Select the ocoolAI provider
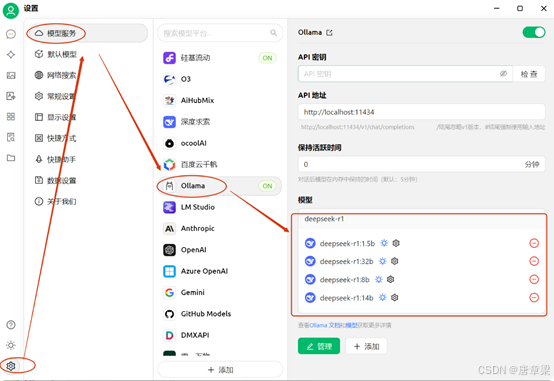The height and width of the screenshot is (381, 554). coord(219,143)
